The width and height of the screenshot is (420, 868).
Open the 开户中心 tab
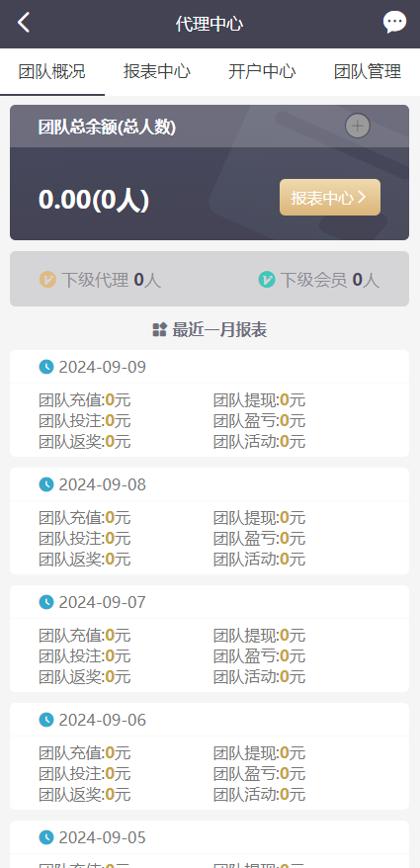pos(262,72)
